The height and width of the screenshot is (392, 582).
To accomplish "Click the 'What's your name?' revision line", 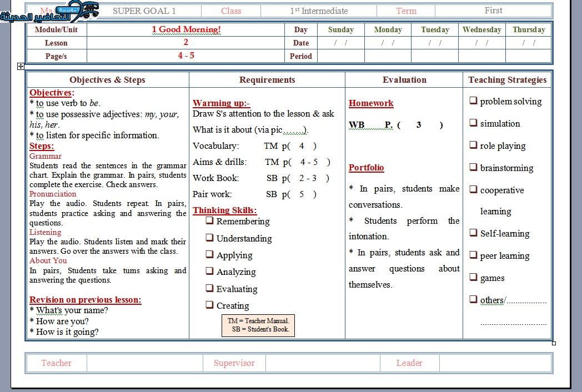I will coord(69,310).
